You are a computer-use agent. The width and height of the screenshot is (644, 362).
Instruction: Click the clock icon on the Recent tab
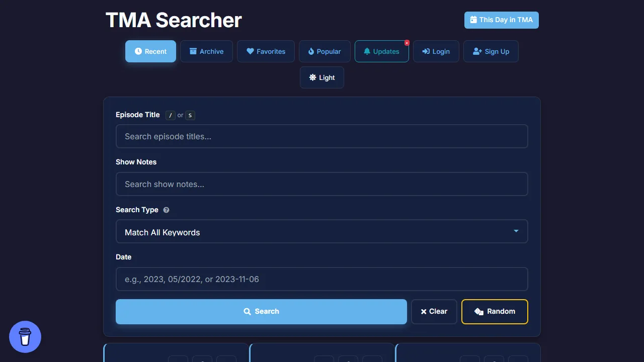(x=138, y=51)
